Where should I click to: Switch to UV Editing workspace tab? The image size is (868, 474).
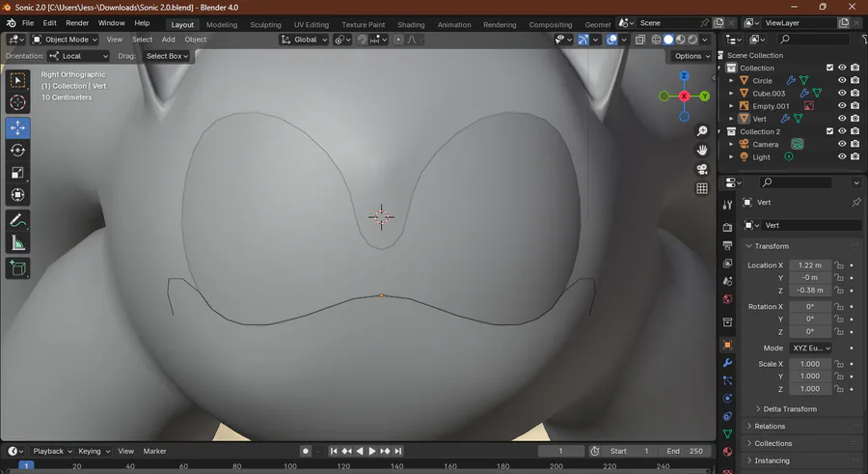(312, 24)
